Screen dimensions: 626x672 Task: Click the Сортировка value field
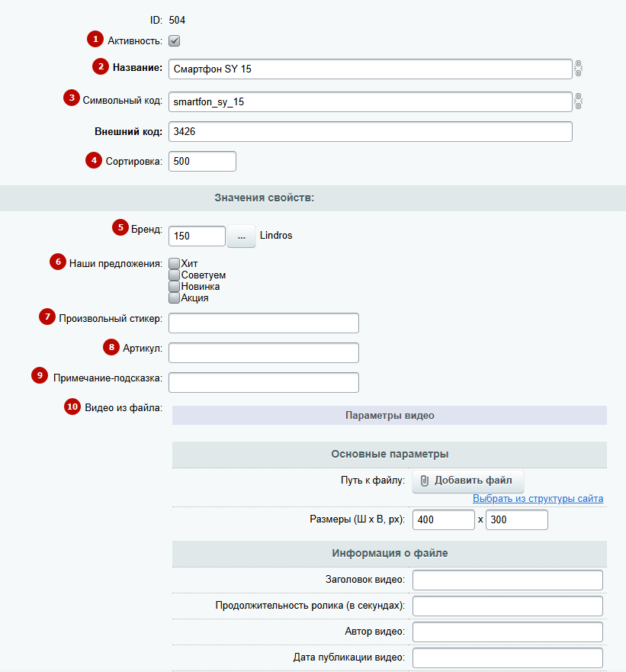tap(202, 161)
